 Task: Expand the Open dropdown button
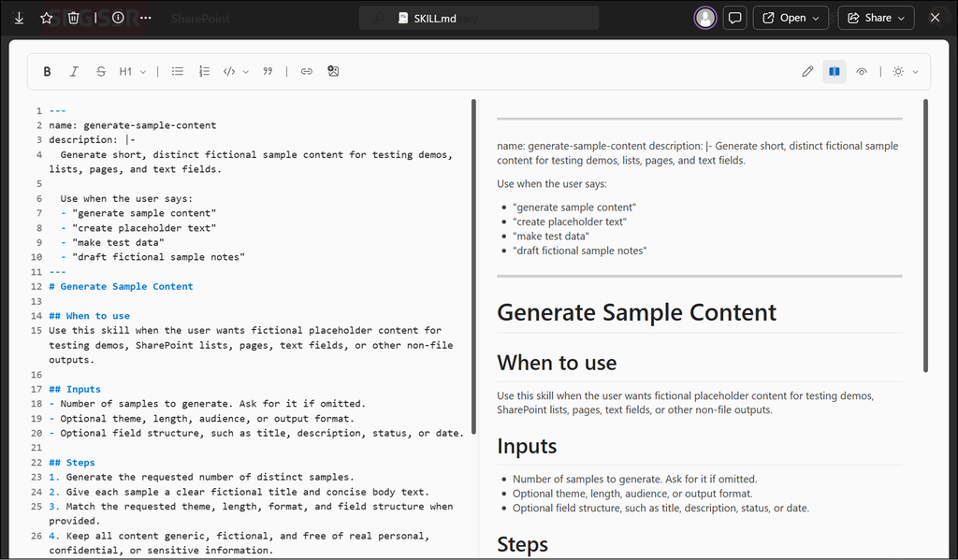tap(791, 18)
